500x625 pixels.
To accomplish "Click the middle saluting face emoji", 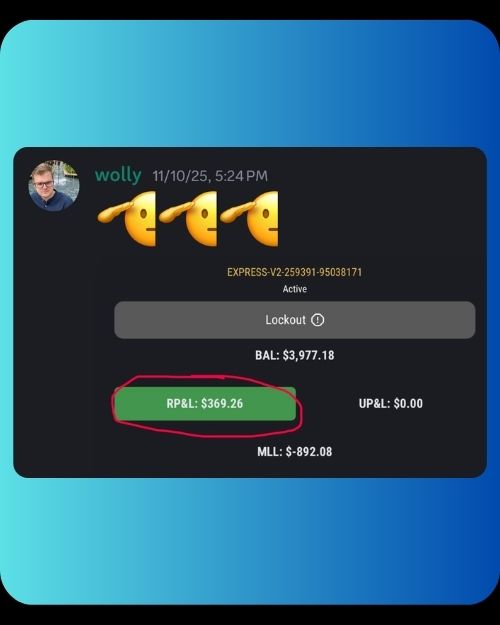I will (188, 218).
